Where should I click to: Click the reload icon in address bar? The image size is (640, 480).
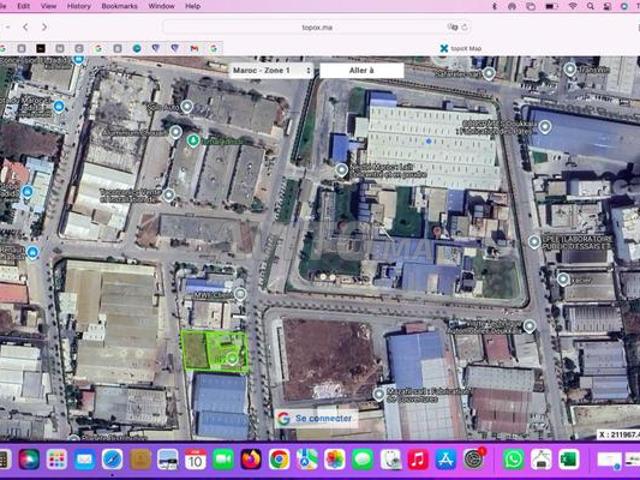click(x=466, y=27)
